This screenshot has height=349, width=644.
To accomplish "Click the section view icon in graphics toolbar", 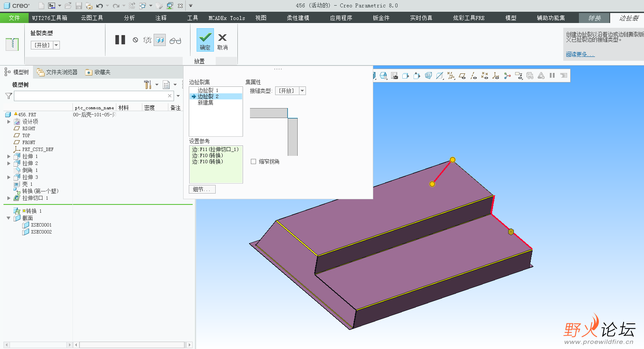I will coord(440,76).
